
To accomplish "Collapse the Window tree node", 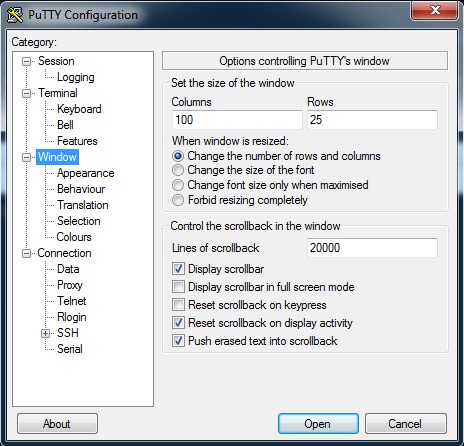I will (x=26, y=157).
